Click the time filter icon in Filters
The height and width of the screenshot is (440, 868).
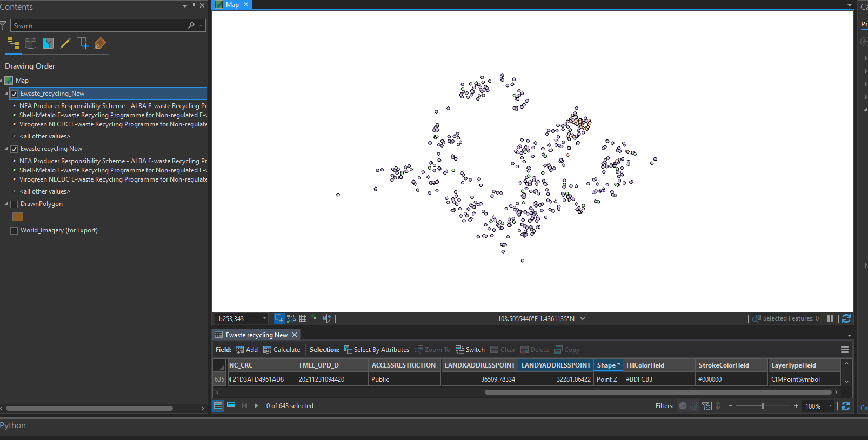pos(683,405)
